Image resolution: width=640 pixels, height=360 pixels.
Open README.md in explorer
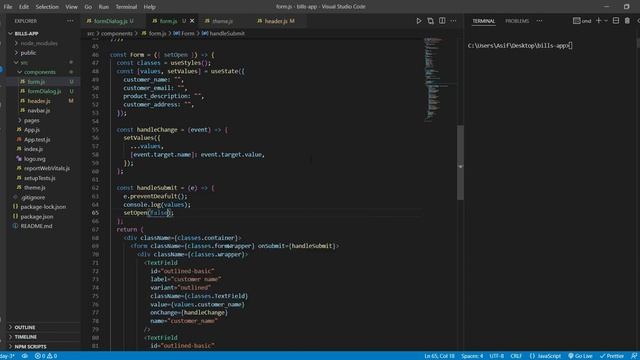36,226
